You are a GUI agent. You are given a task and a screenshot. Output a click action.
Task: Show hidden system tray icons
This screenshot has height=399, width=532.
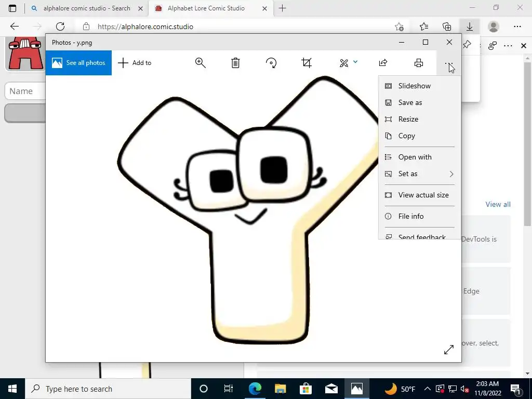pyautogui.click(x=428, y=389)
